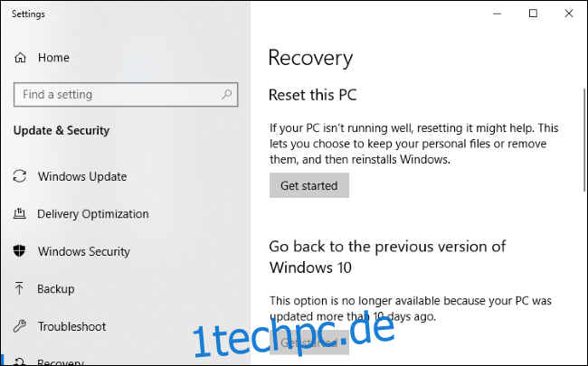Image resolution: width=588 pixels, height=366 pixels.
Task: Click the Windows Update refresh arrows icon
Action: 20,176
